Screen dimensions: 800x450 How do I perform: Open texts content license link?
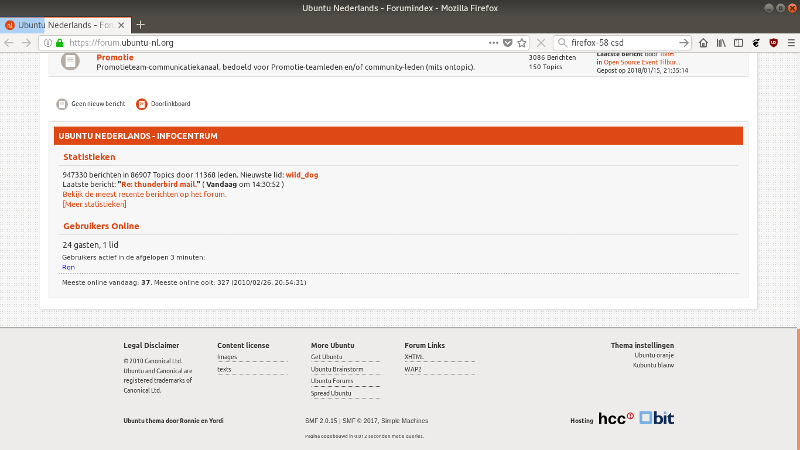click(x=224, y=369)
